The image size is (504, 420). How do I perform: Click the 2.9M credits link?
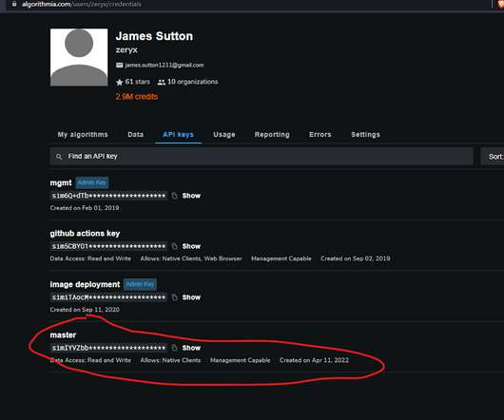tap(137, 97)
